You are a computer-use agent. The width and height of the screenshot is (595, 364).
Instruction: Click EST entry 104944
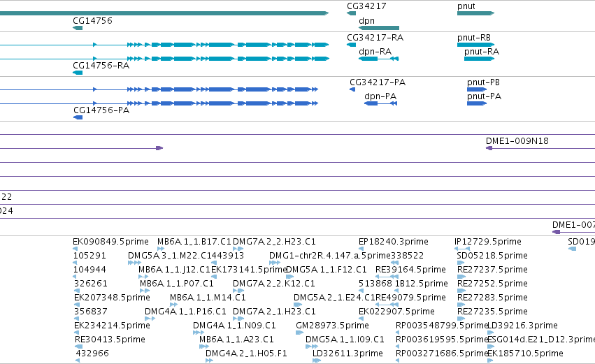[x=89, y=270]
